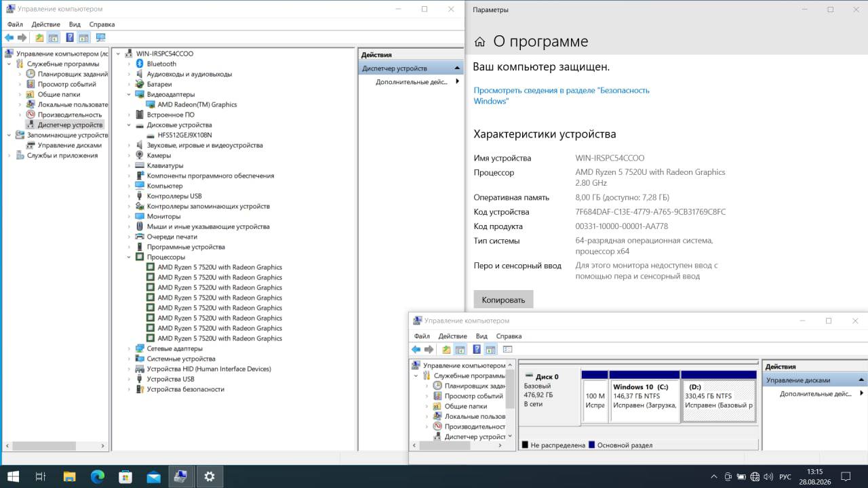Click black Не распределена legend square

(525, 445)
